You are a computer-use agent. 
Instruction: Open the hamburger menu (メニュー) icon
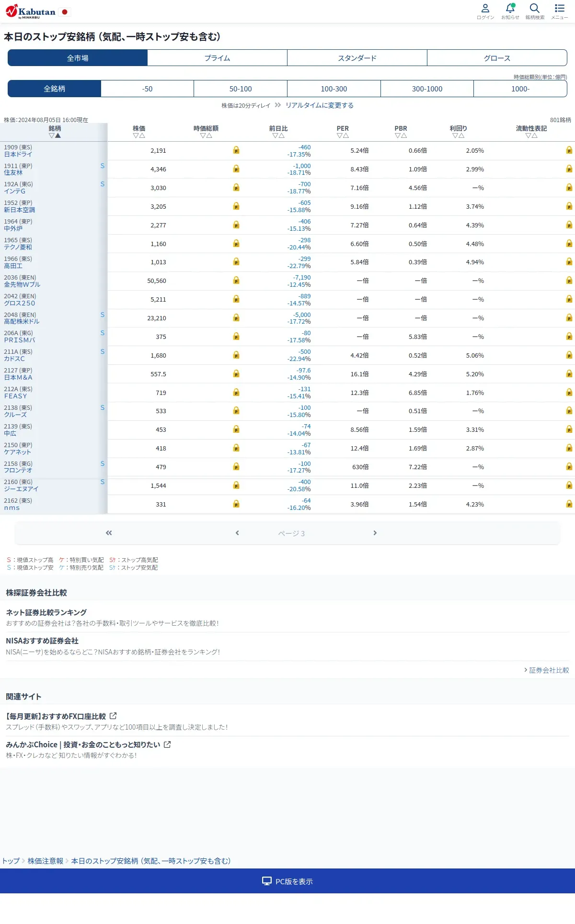tap(560, 8)
